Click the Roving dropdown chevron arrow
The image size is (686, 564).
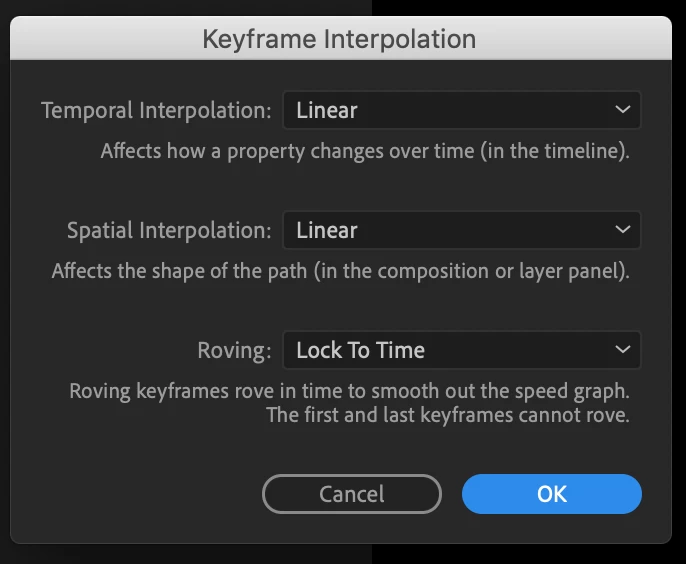[x=623, y=350]
